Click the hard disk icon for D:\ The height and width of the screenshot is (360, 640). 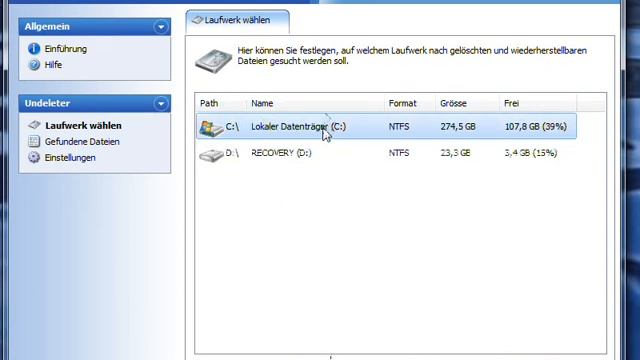pyautogui.click(x=211, y=155)
